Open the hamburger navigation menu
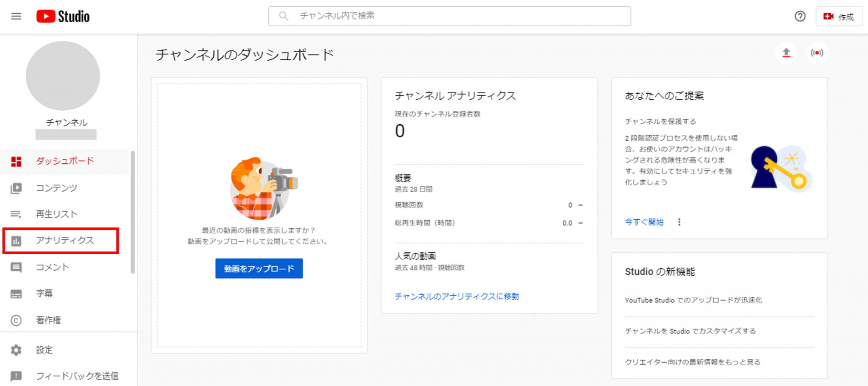This screenshot has height=386, width=868. point(16,17)
